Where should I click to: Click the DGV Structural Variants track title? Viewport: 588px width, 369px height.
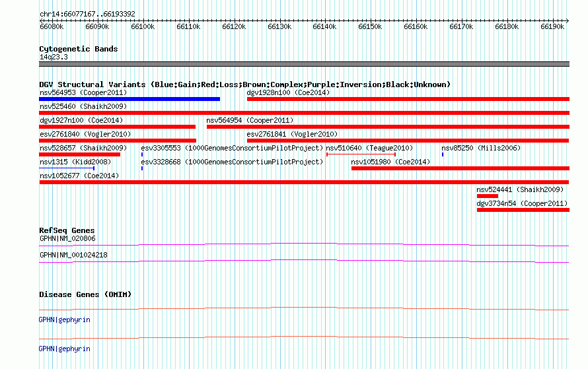pyautogui.click(x=245, y=84)
